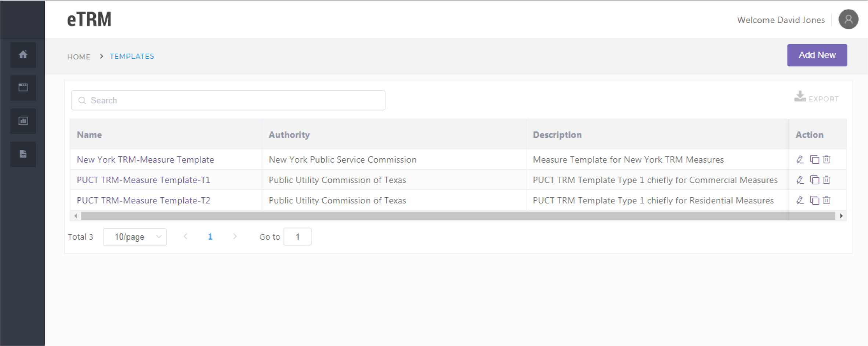Screen dimensions: 868x346
Task: Open New York TRM-Measure Template name
Action: (x=145, y=159)
